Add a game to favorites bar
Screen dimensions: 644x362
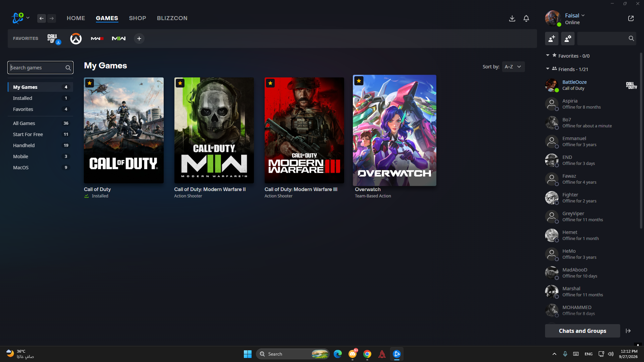coord(139,39)
